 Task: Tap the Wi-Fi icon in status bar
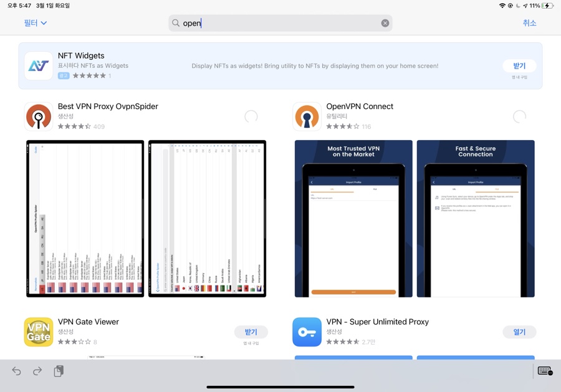pyautogui.click(x=502, y=6)
